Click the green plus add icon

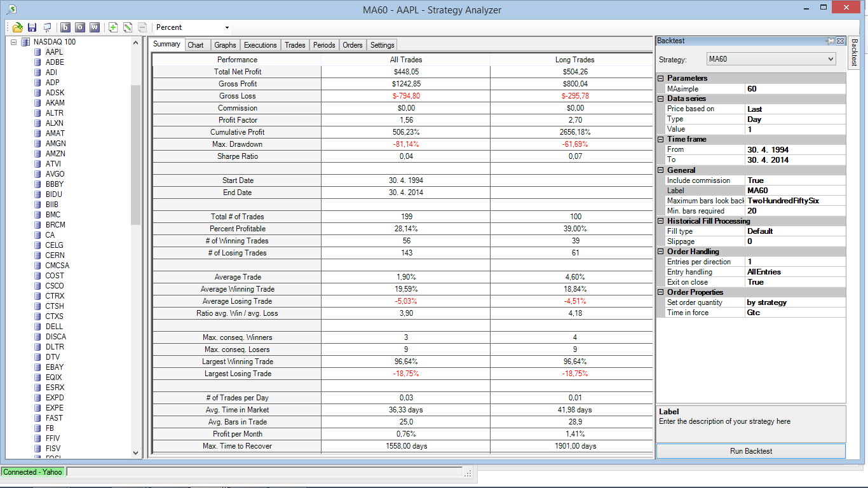[x=113, y=27]
